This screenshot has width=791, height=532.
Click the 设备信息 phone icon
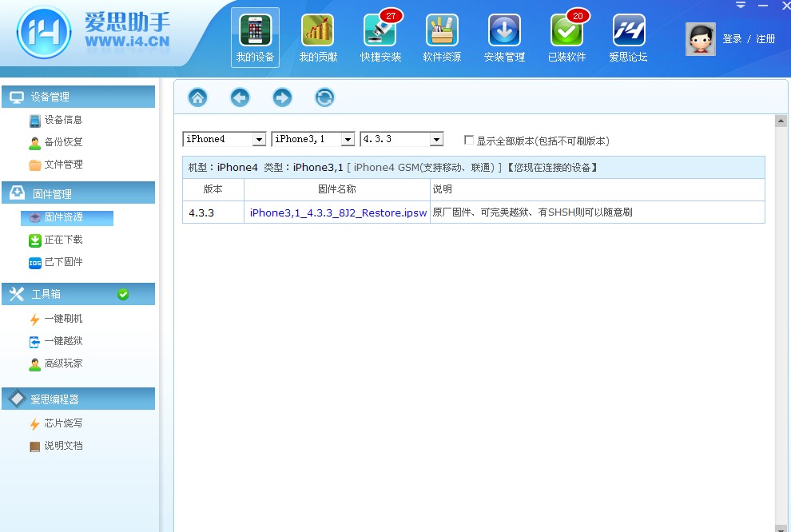coord(35,121)
